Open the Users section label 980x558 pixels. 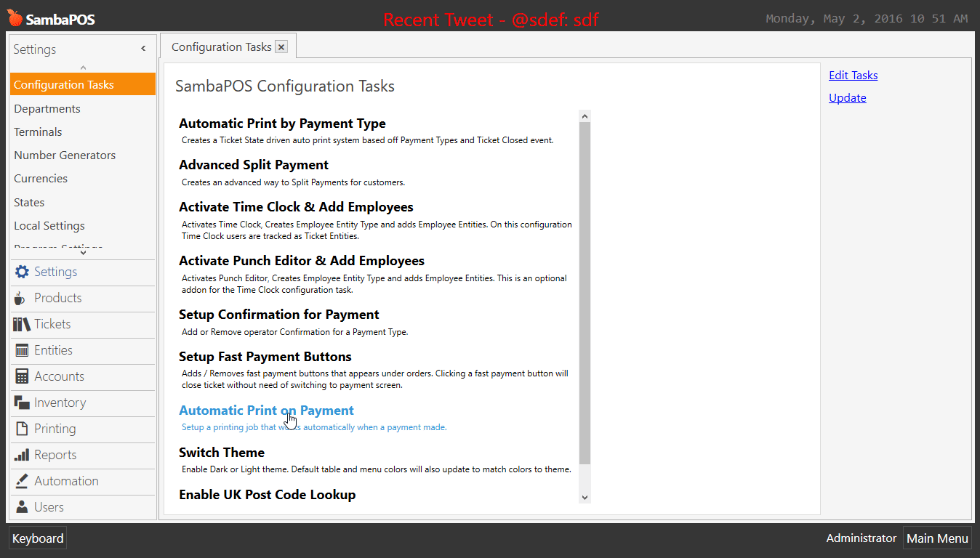[49, 507]
